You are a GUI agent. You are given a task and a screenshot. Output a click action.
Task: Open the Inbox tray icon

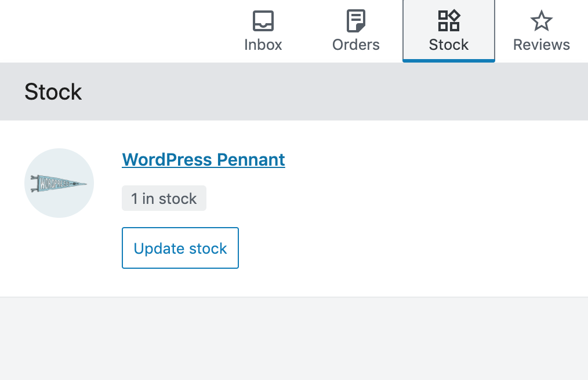(263, 21)
